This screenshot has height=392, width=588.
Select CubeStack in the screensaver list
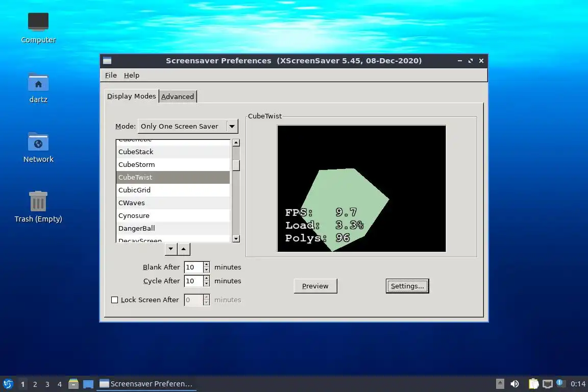coord(173,152)
